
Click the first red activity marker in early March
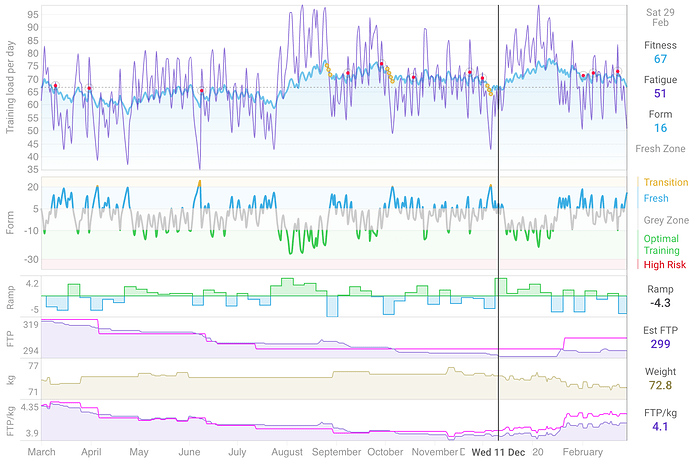pos(55,86)
